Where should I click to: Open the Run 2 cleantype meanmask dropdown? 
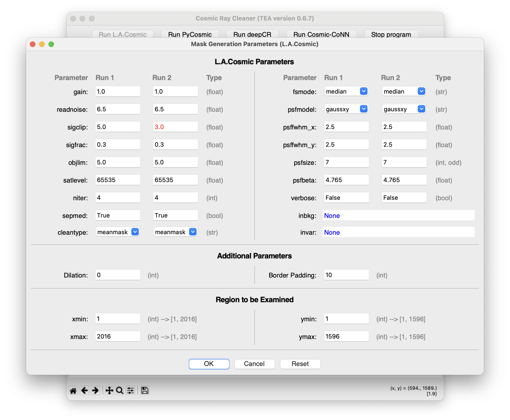193,232
